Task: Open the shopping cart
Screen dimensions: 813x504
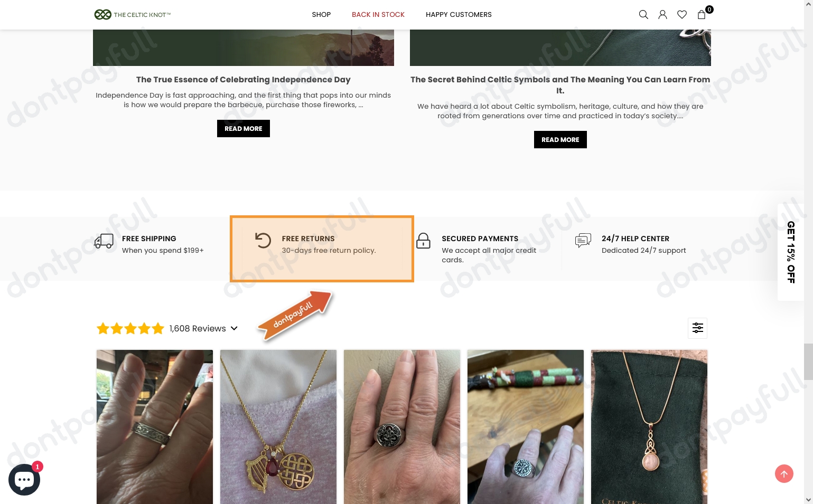Action: pyautogui.click(x=702, y=14)
